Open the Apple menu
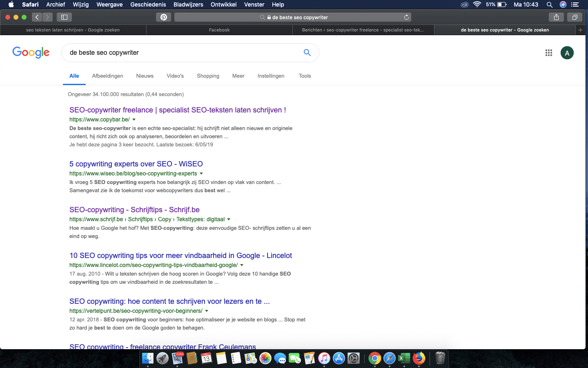The height and width of the screenshot is (368, 588). point(11,4)
